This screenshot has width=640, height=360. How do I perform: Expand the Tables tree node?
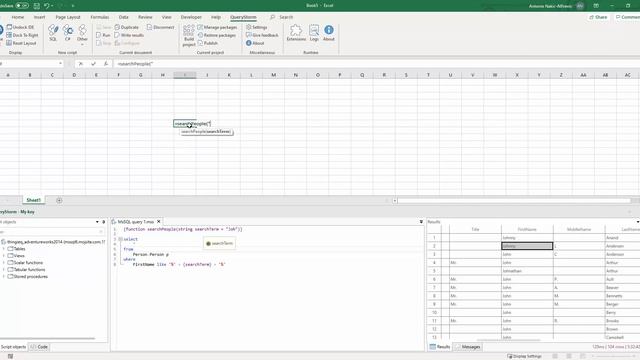[x=4, y=249]
